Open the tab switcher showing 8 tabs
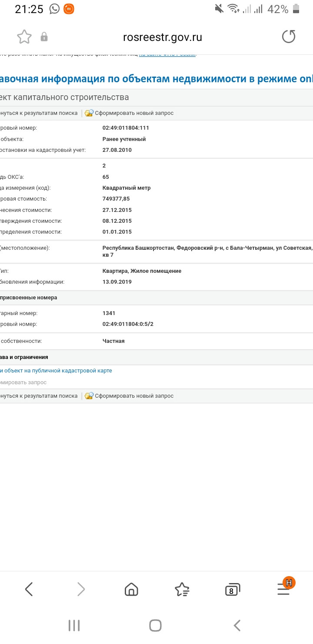 click(x=232, y=590)
